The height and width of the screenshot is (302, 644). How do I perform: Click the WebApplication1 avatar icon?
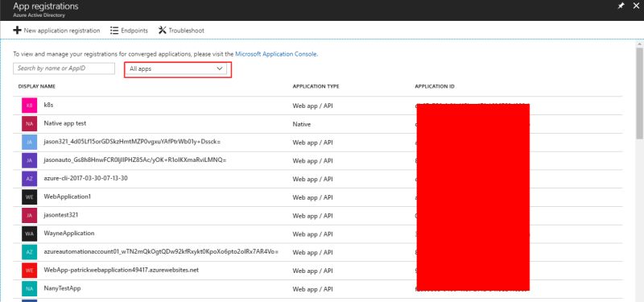pyautogui.click(x=29, y=197)
